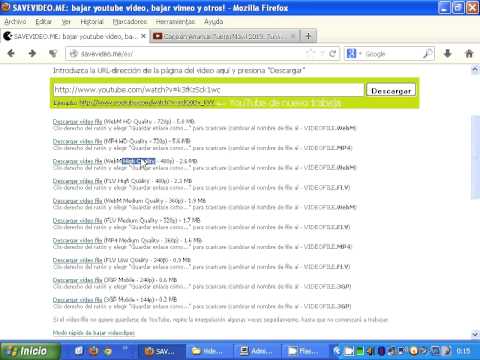Download 3GP Mobile 144p video file

(x=77, y=300)
